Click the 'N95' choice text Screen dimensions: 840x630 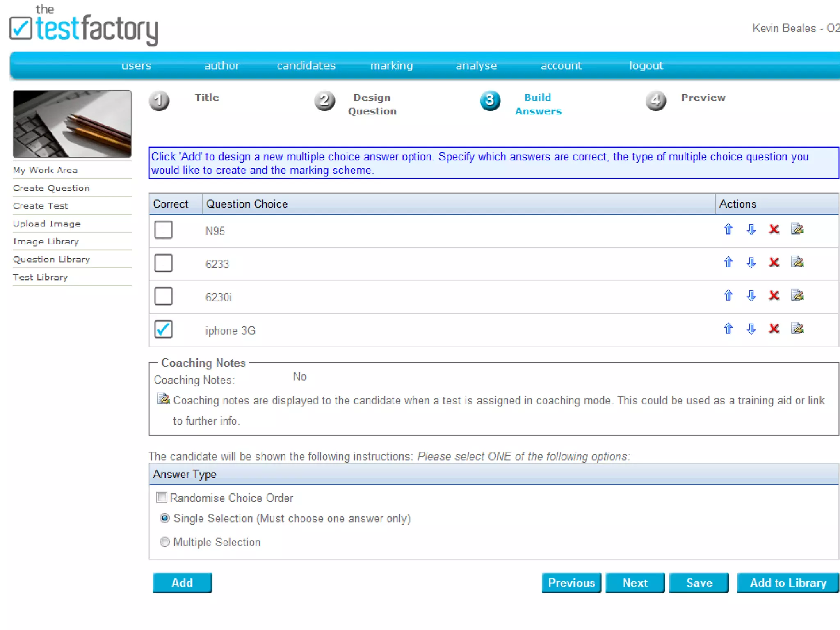click(x=215, y=231)
